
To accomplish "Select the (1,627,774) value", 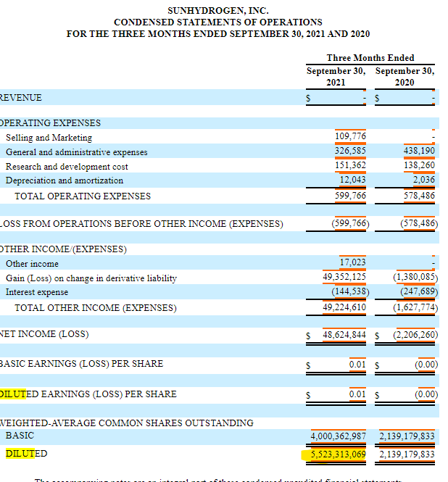I will click(x=415, y=307).
